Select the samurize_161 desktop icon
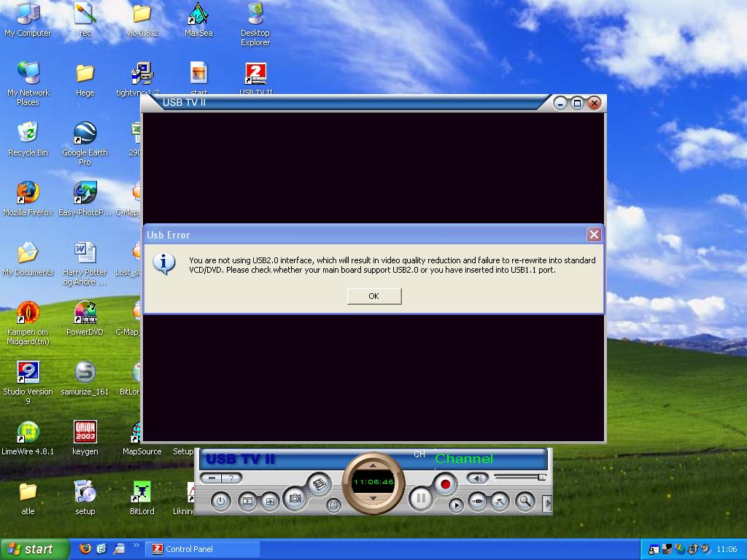Screen dimensions: 747x560 pos(85,378)
